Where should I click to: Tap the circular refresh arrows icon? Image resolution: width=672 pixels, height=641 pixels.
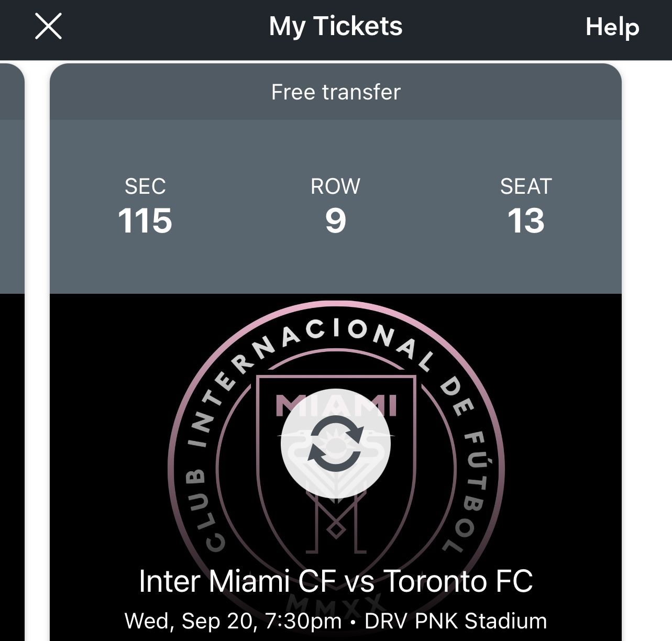pyautogui.click(x=335, y=444)
